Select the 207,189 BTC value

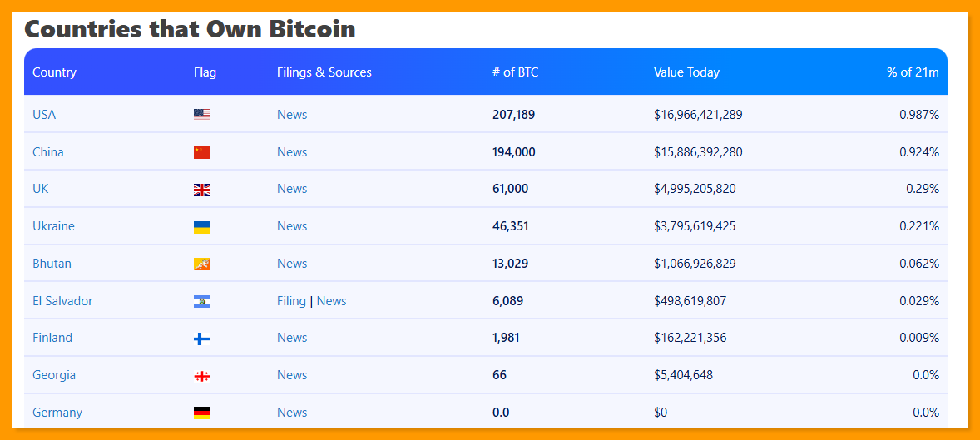click(x=514, y=115)
